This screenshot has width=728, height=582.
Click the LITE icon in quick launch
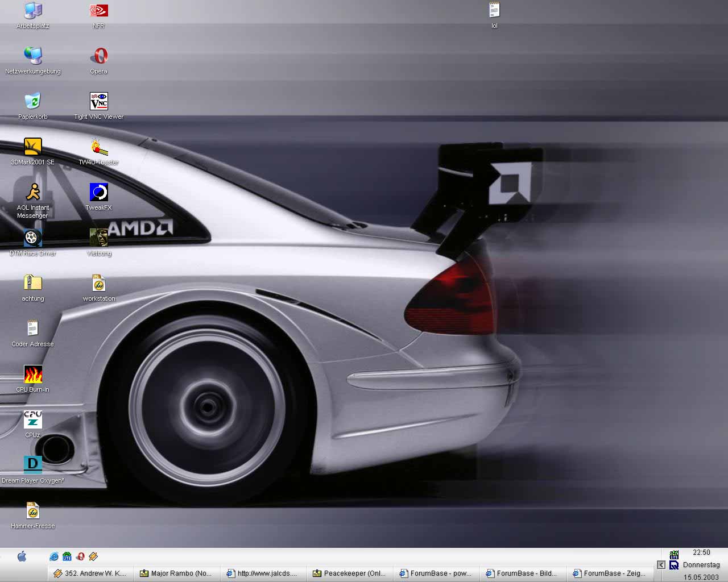pos(67,556)
